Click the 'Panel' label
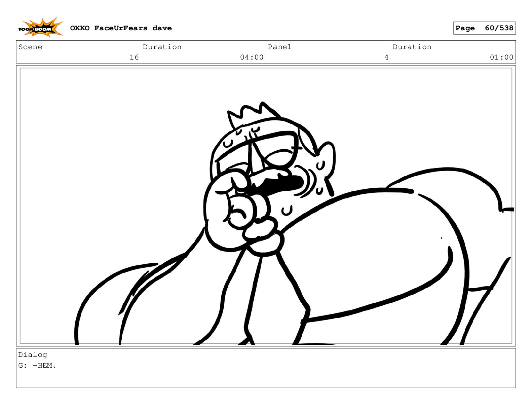This screenshot has width=532, height=412. point(279,47)
